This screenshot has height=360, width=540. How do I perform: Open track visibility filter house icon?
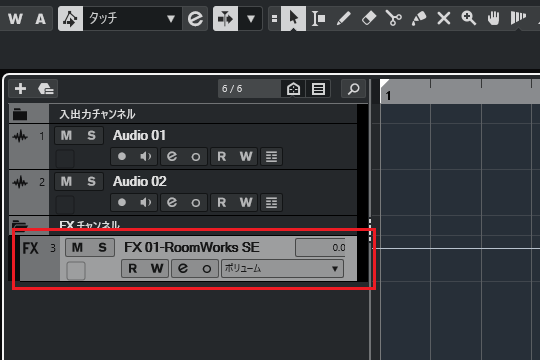pos(293,89)
